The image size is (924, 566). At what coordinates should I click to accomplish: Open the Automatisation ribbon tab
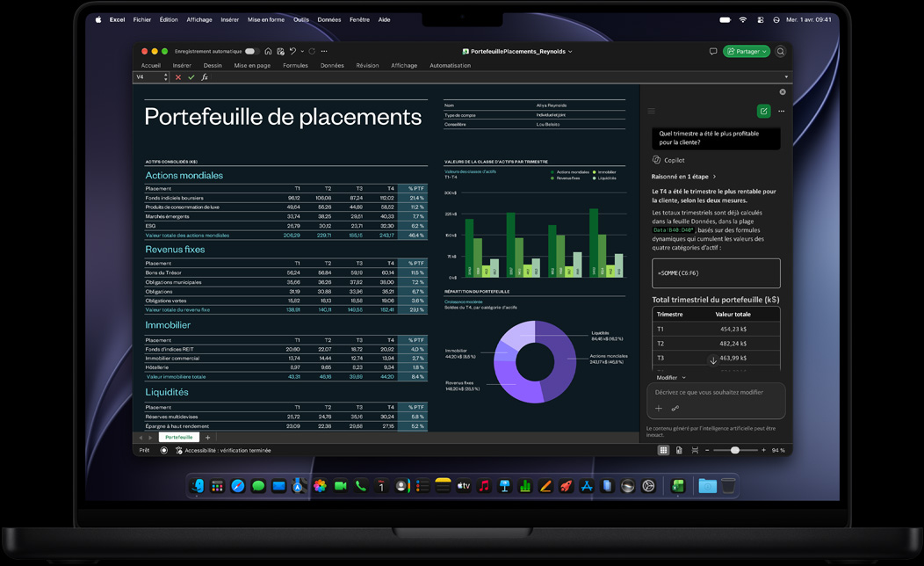[x=451, y=65]
